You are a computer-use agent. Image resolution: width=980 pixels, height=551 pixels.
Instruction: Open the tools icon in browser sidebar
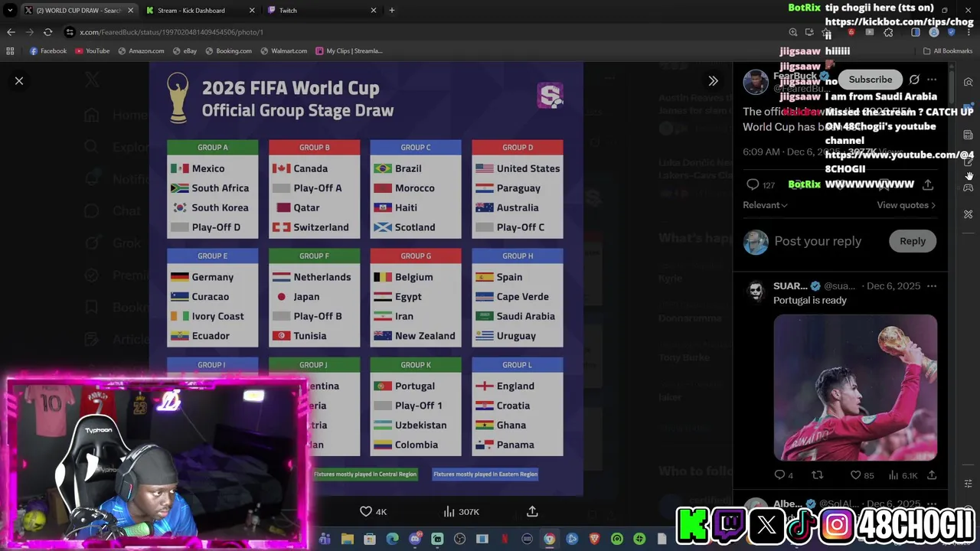tap(969, 214)
